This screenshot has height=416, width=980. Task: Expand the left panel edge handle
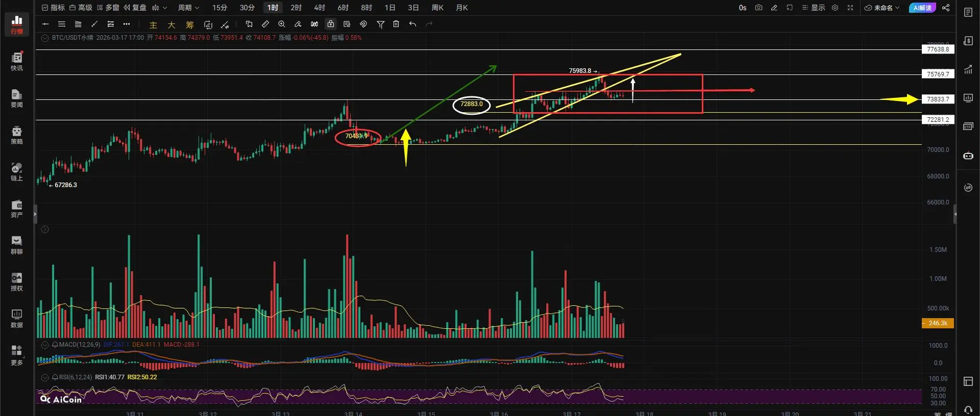tap(35, 214)
